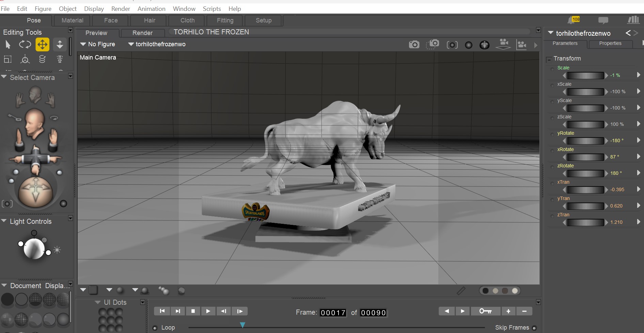
Task: Toggle the xTran parameter dot
Action: (x=552, y=183)
